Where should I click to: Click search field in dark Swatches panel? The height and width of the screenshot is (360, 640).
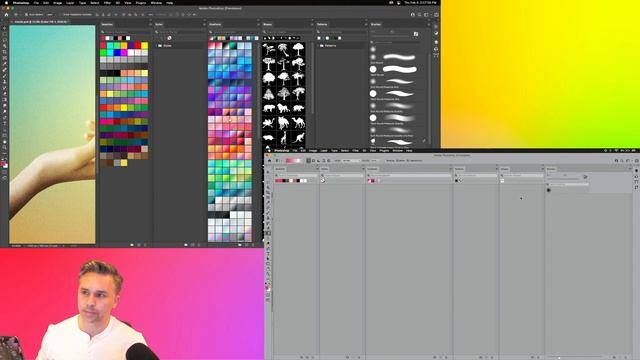pyautogui.click(x=125, y=32)
